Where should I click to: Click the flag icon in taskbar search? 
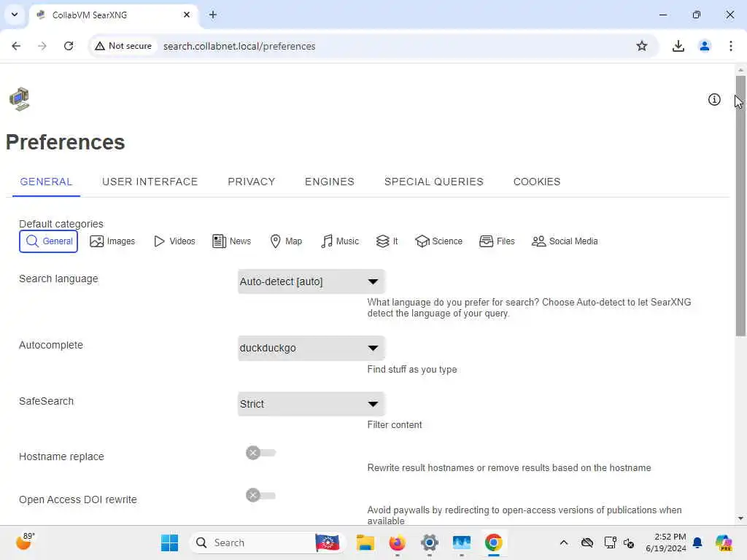tap(328, 542)
